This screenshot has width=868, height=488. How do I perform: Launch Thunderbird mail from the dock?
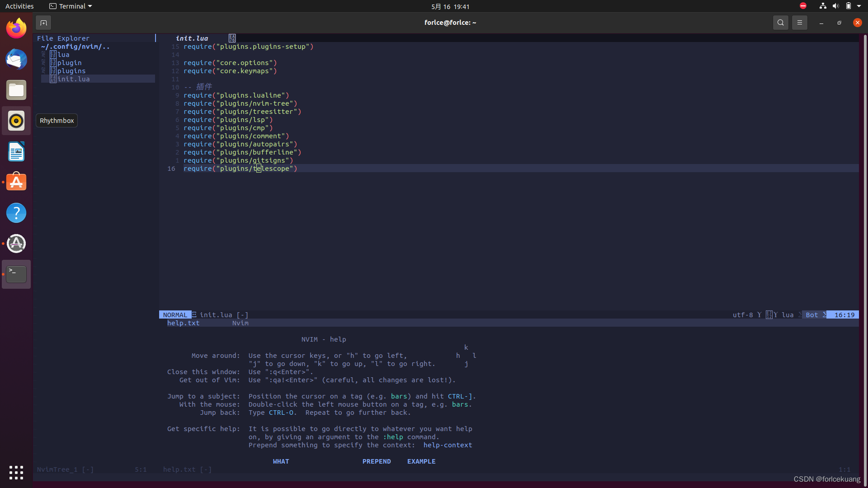(x=16, y=59)
